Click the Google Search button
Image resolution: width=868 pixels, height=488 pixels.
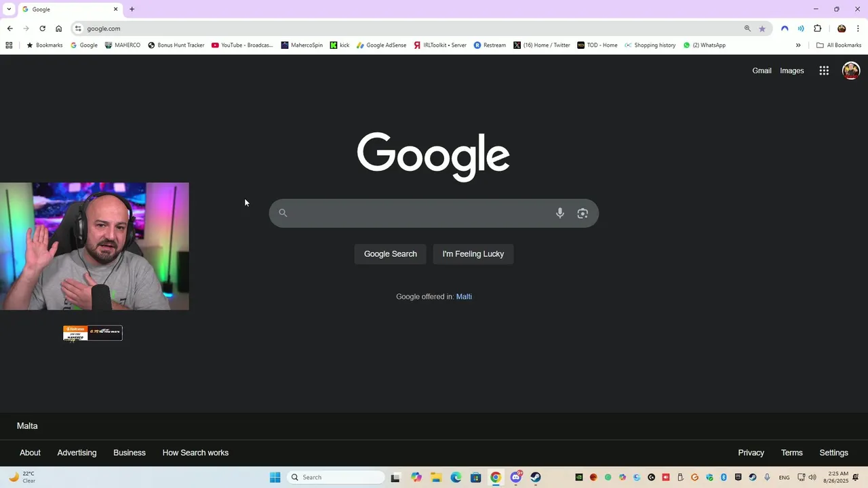[x=391, y=254]
